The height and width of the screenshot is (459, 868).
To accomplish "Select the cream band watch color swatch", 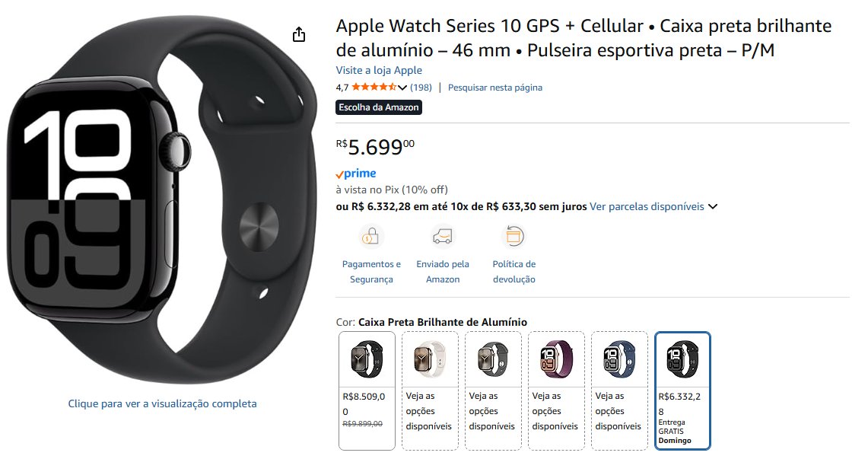I will click(x=430, y=390).
